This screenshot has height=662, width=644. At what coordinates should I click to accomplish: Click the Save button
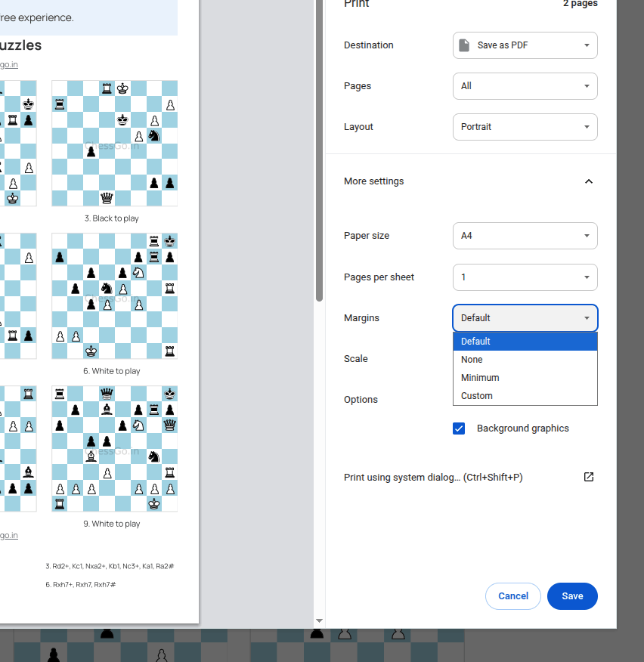pos(572,596)
